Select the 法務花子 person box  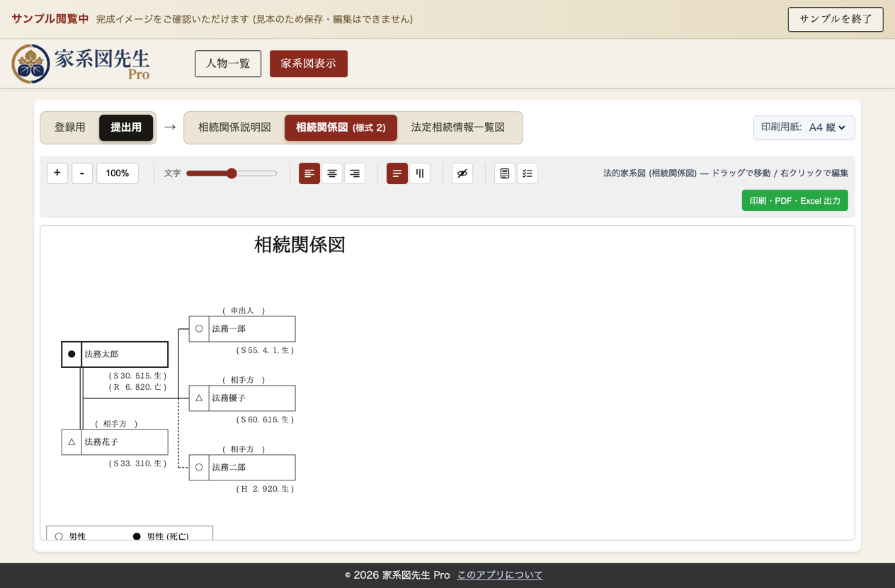(x=115, y=442)
